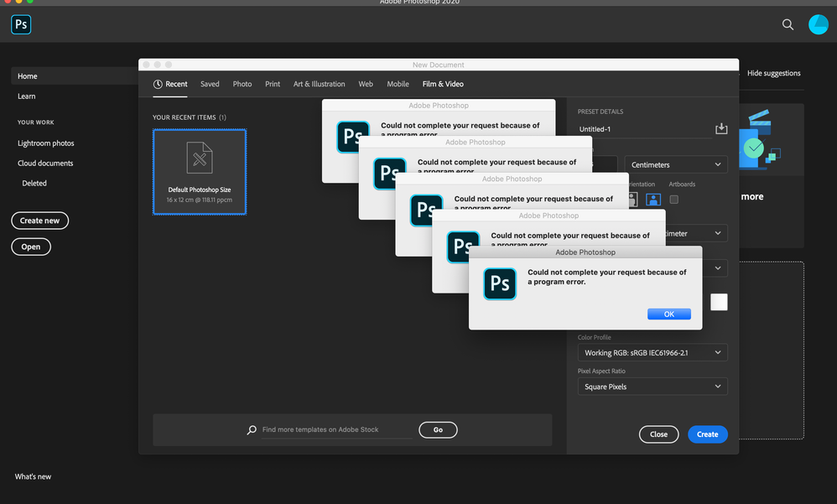Screen dimensions: 837x504
Task: Select the Default Photoshop Size preset thumbnail
Action: (200, 172)
